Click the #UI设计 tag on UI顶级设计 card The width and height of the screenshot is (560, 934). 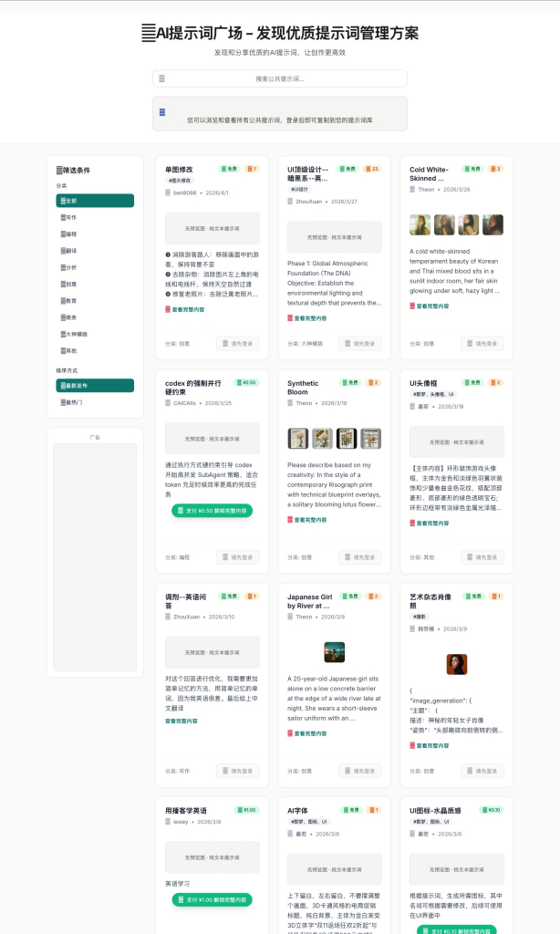[299, 190]
